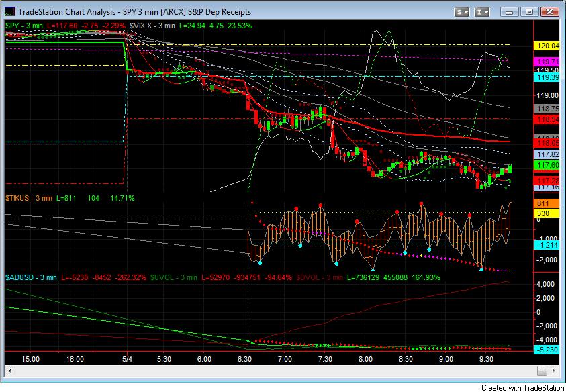Click the 15:00 time axis label
The height and width of the screenshot is (392, 566).
point(31,359)
